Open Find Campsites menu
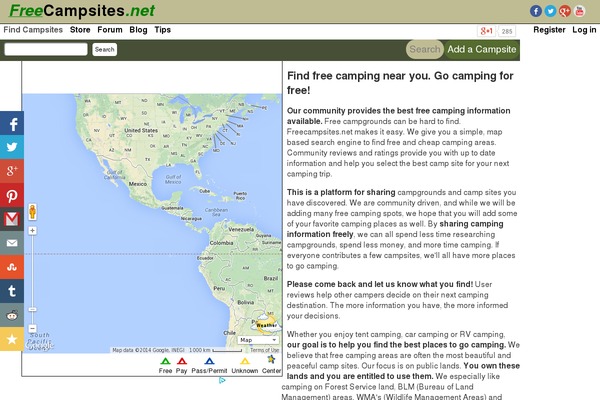The width and height of the screenshot is (600, 400). click(x=33, y=30)
